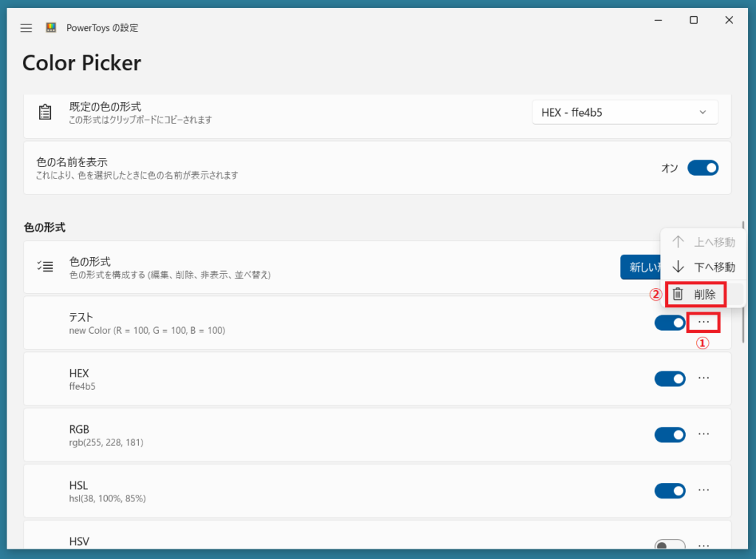Click the HSL format name text
Screen dimensions: 756x559
pyautogui.click(x=78, y=485)
